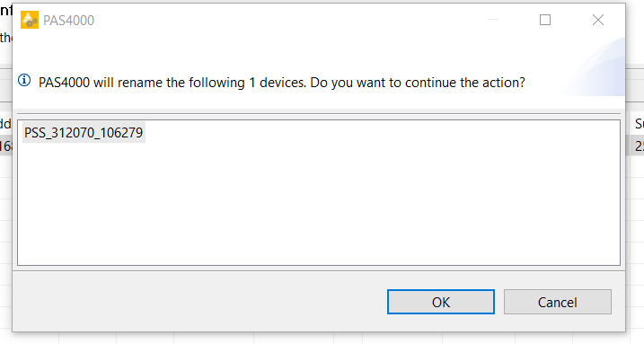This screenshot has height=344, width=644.
Task: Click the partially hidden 'dd' column header on left
Action: tap(5, 124)
